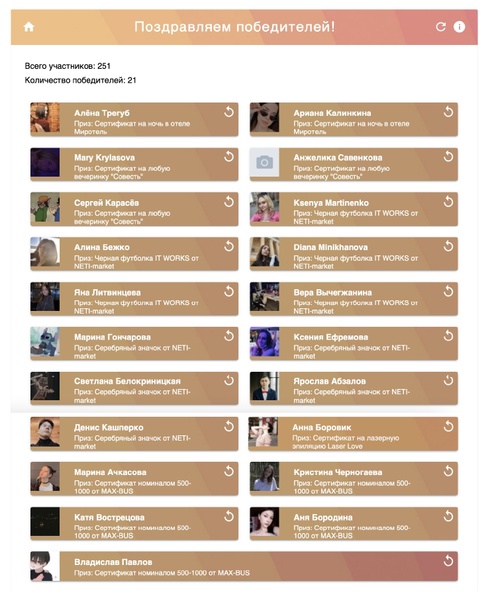Re-roll winner Ksenya Martinenko
The height and width of the screenshot is (604, 488).
[448, 202]
